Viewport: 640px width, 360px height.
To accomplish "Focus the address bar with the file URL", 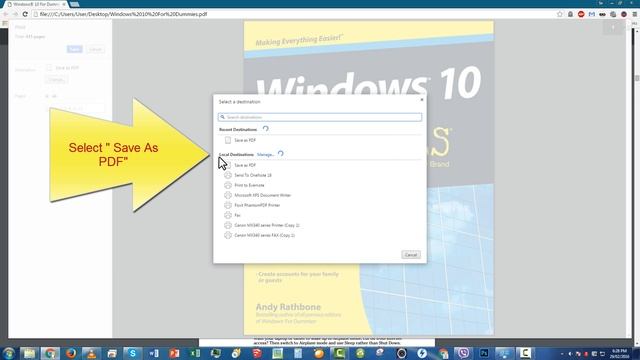I will tap(294, 14).
